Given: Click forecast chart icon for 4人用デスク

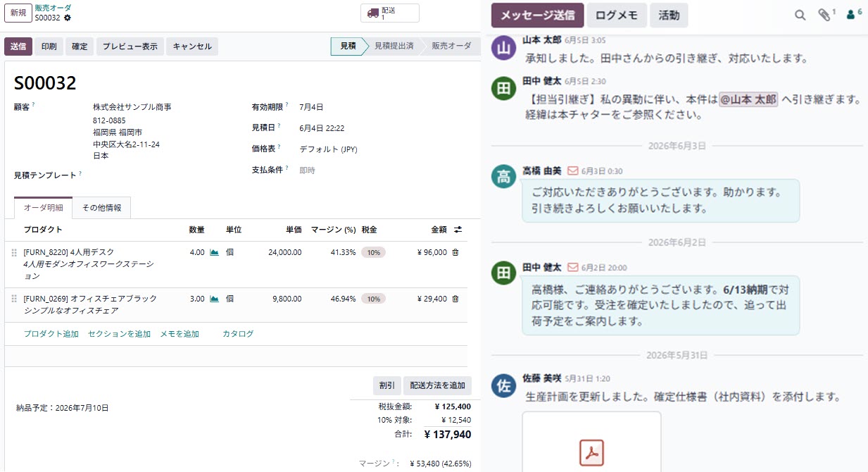Looking at the screenshot, I should tap(214, 252).
